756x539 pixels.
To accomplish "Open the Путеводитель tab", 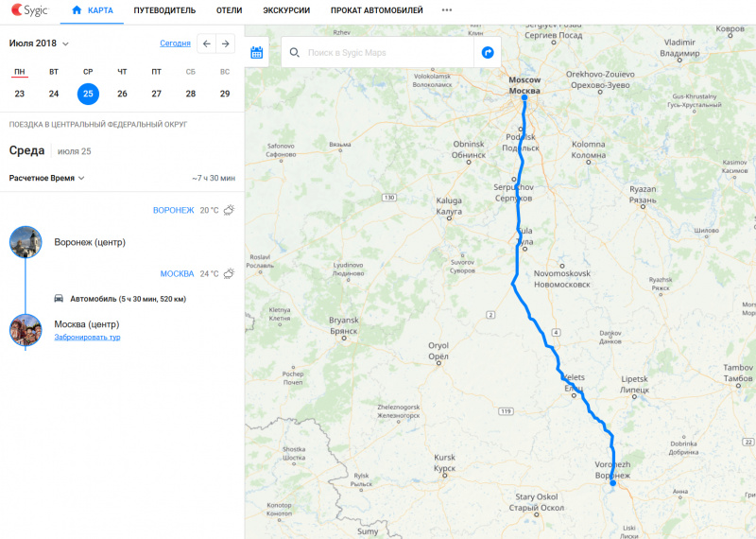I will (x=164, y=10).
